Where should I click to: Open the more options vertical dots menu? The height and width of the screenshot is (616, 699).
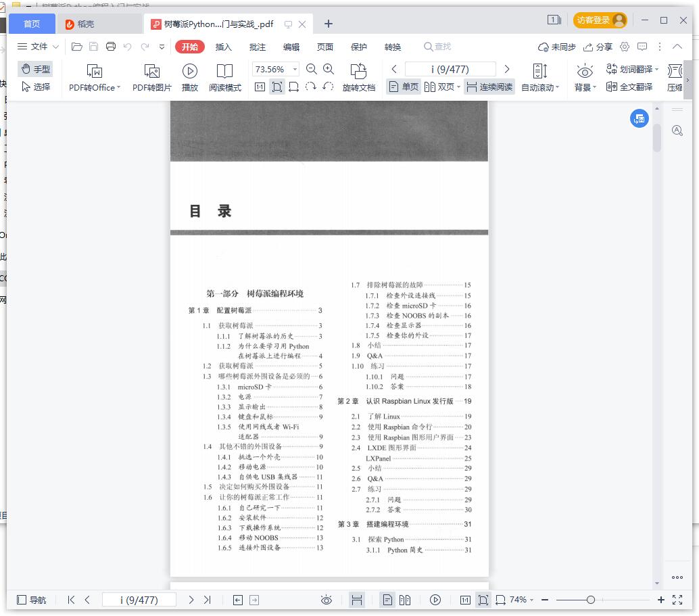(660, 47)
